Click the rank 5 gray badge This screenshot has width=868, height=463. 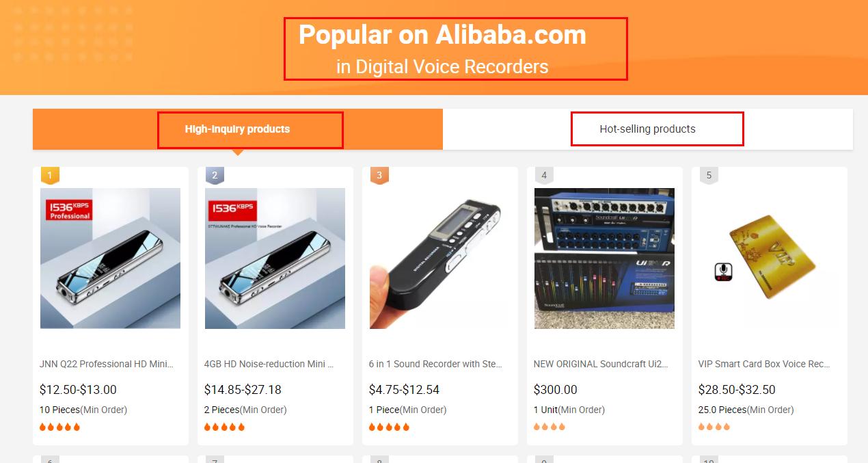[x=709, y=176]
